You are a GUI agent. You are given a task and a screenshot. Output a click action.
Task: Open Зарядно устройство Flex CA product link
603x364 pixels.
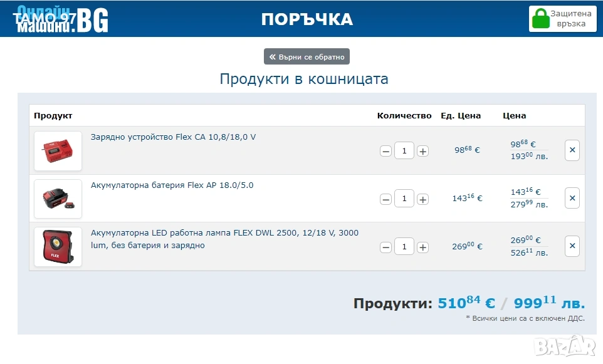point(173,137)
